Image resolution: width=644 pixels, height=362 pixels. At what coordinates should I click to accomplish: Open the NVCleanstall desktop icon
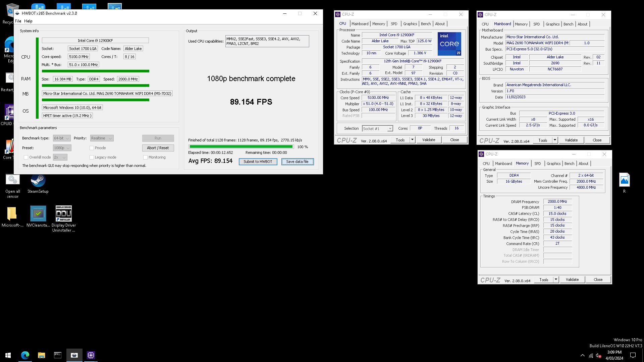38,217
